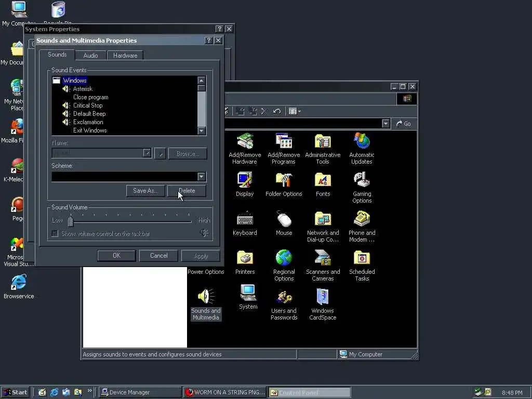
Task: Switch to the Audio tab
Action: click(90, 55)
